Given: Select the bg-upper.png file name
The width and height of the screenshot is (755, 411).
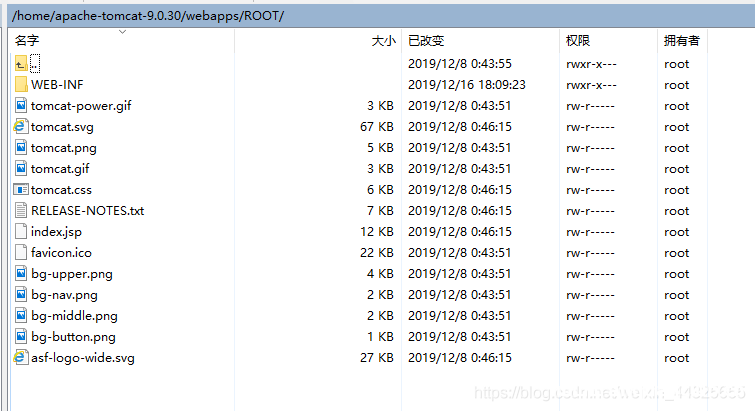Looking at the screenshot, I should 72,274.
